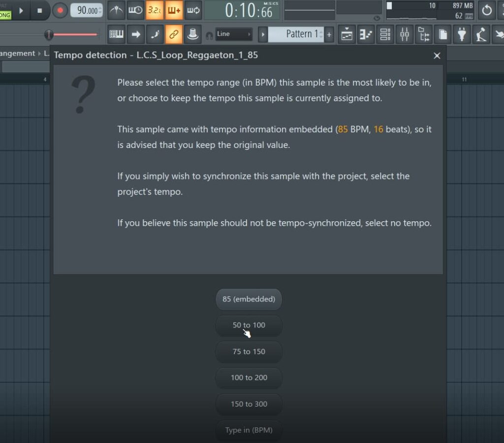
Task: Open the Line snap dropdown
Action: [234, 34]
